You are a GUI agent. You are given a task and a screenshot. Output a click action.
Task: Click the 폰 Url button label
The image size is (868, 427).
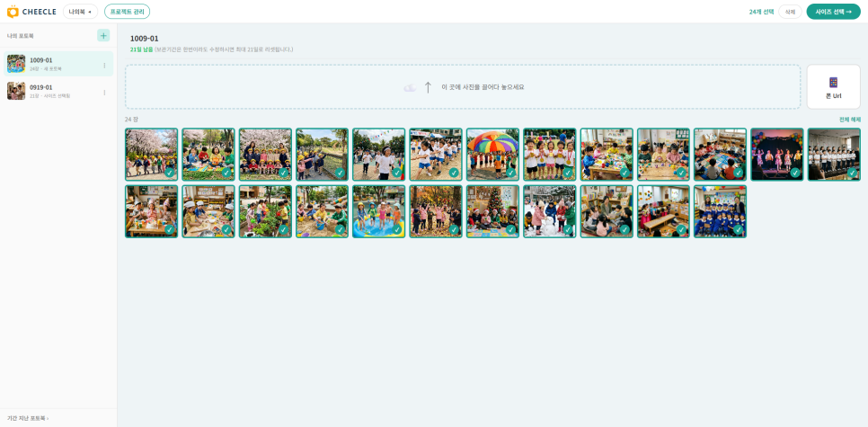(833, 96)
